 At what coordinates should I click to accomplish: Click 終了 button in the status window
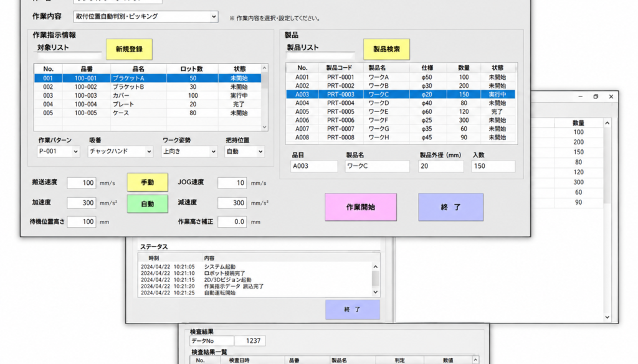[353, 310]
